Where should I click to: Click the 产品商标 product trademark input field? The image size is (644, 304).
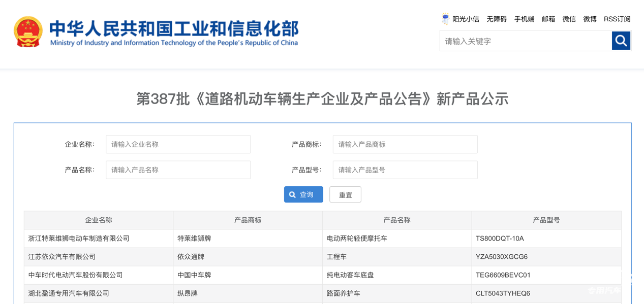405,144
